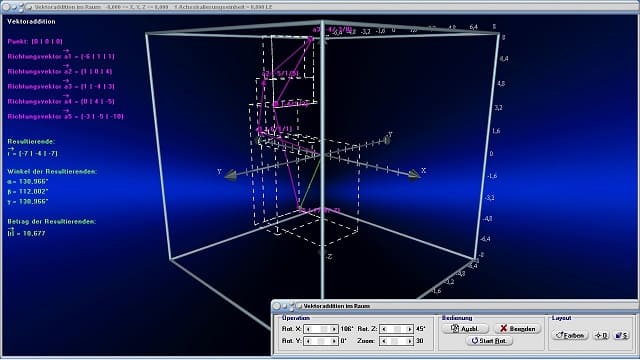
Task: Decrease Zoom with left arrow
Action: 384,341
